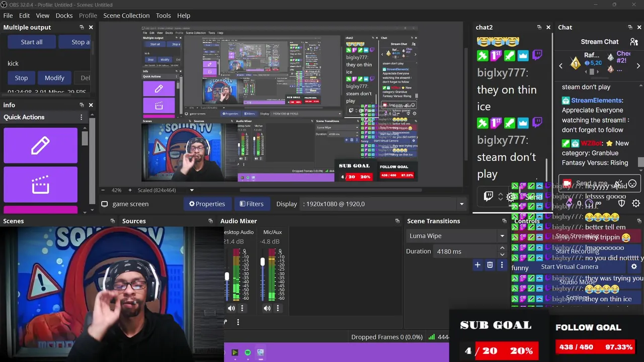Open the Docks menu
This screenshot has height=362, width=644.
click(64, 16)
